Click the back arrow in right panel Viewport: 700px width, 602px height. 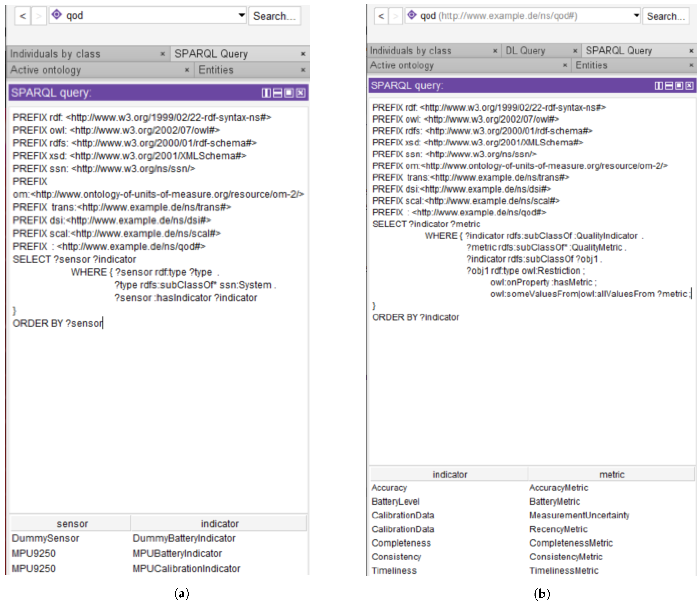(x=381, y=16)
